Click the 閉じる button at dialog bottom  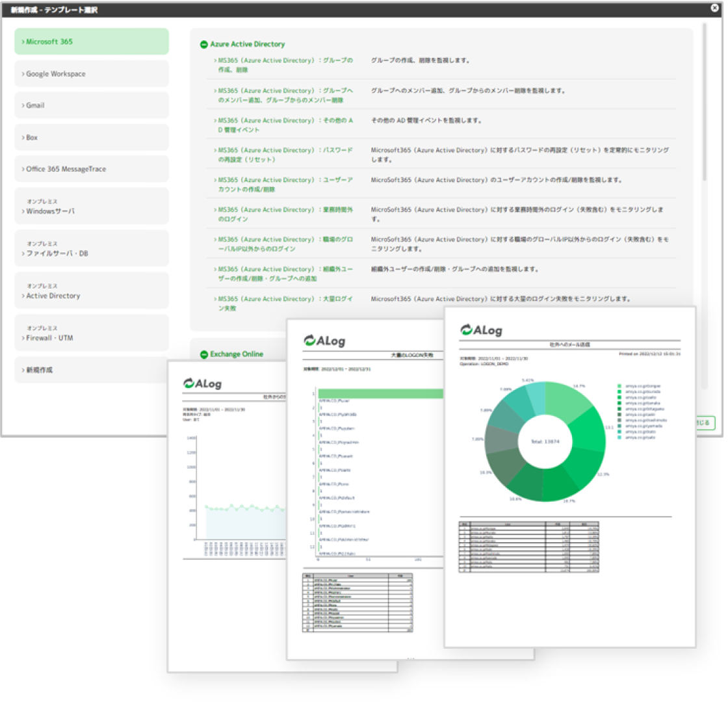(x=705, y=422)
